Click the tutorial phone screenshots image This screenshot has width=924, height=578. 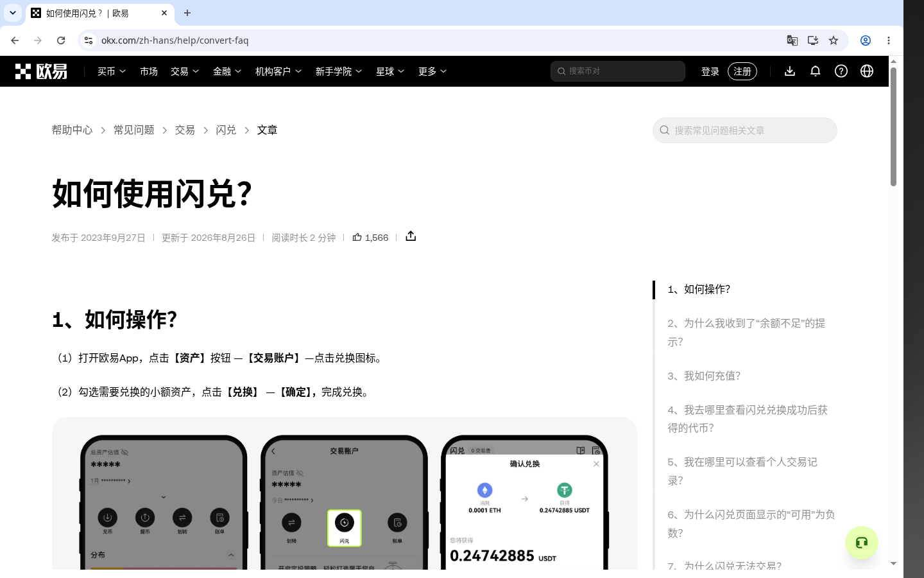pos(345,493)
